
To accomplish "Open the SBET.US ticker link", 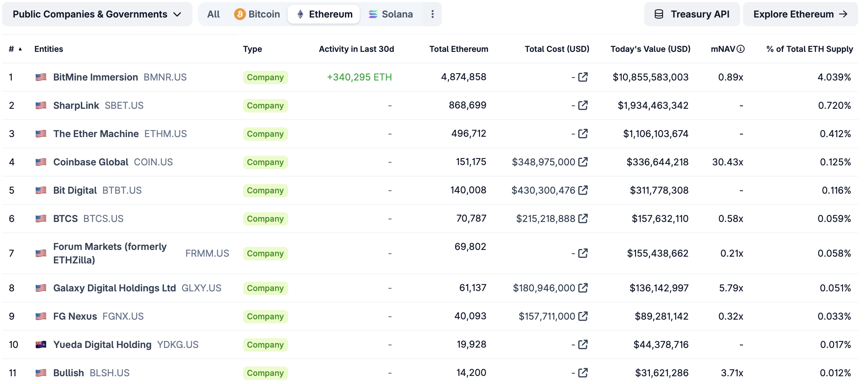I will pos(124,105).
